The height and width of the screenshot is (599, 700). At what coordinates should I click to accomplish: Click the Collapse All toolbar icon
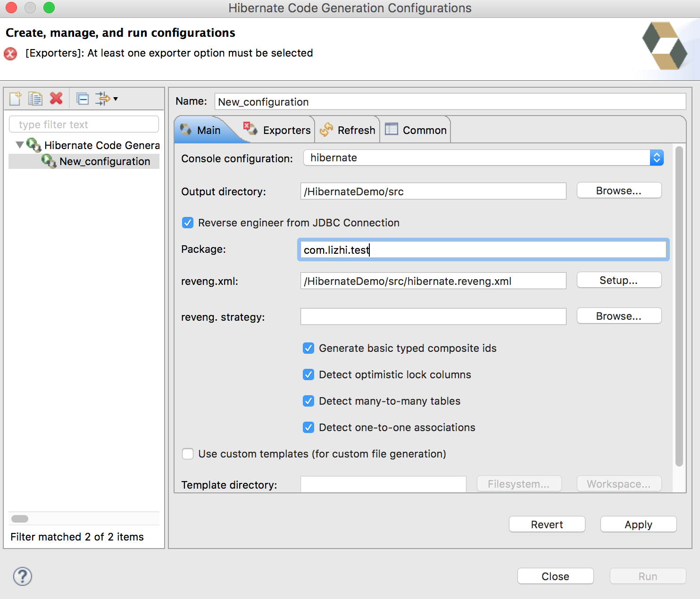83,99
